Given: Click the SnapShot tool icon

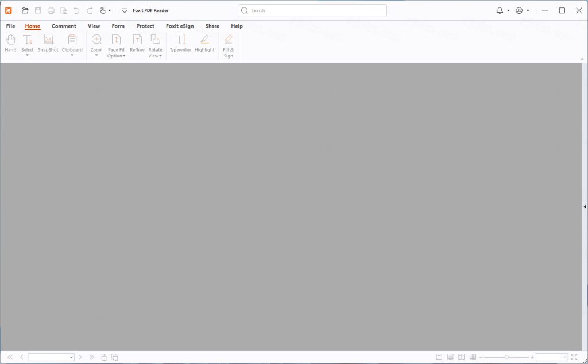Looking at the screenshot, I should [48, 43].
